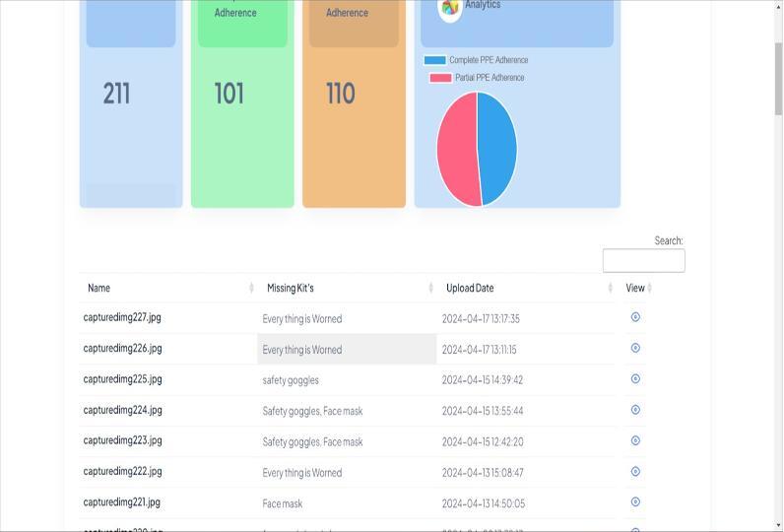Open view icon for capturedimg226.jpg
The height and width of the screenshot is (532, 784).
click(x=635, y=348)
